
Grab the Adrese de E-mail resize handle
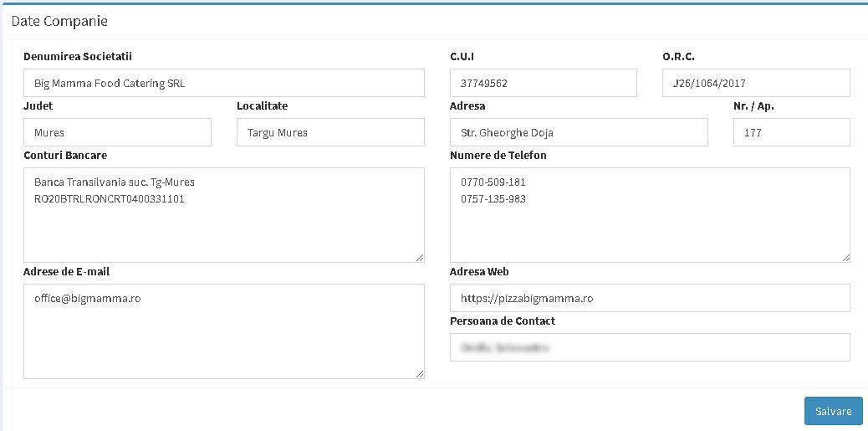[x=420, y=374]
